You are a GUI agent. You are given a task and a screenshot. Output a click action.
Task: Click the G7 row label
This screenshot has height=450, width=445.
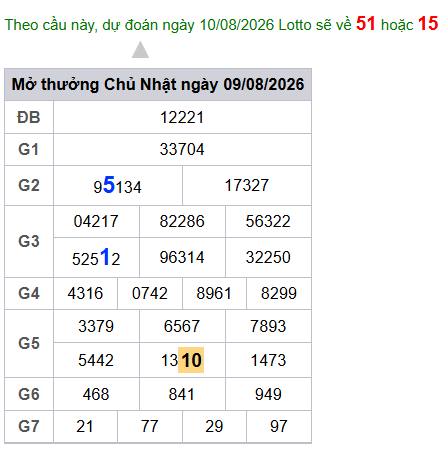[x=29, y=426]
